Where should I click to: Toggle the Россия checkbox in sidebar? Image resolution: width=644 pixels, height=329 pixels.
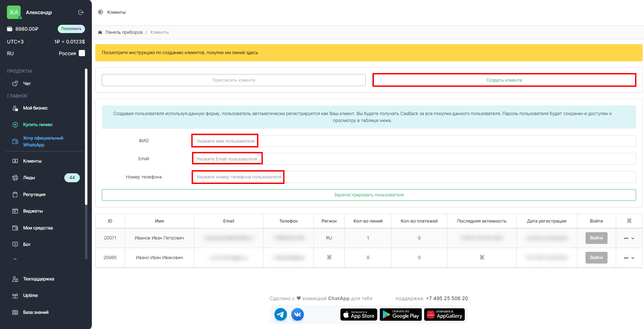click(82, 53)
